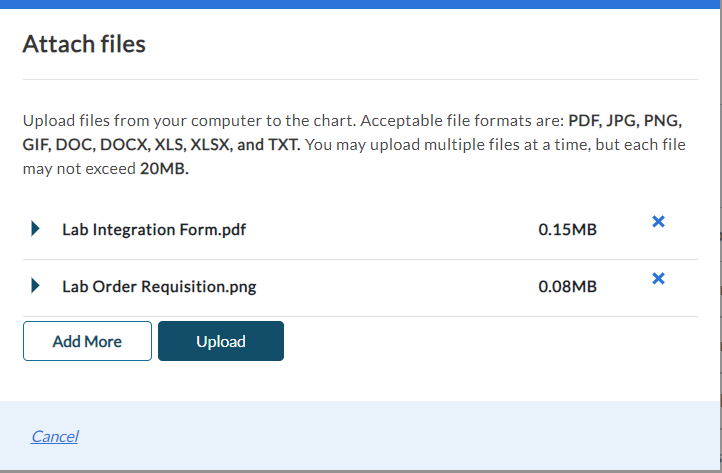Select the Lab Integration Form.pdf file name
Screen dimensions: 722x473
[x=153, y=229]
